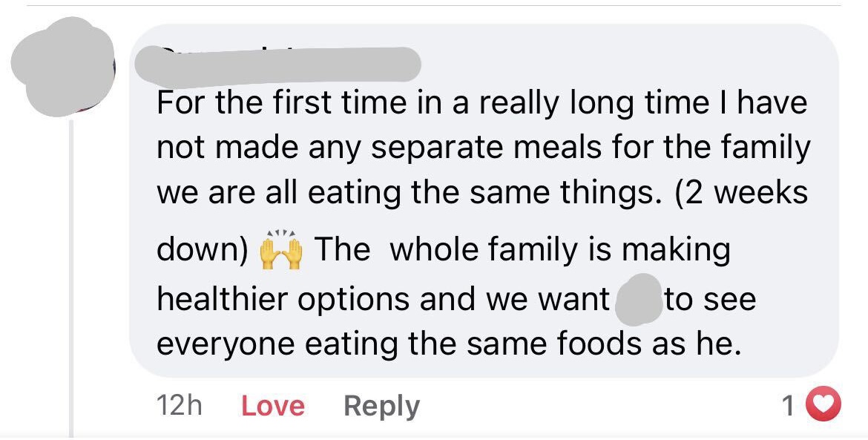Reply to this comment

coord(381,407)
